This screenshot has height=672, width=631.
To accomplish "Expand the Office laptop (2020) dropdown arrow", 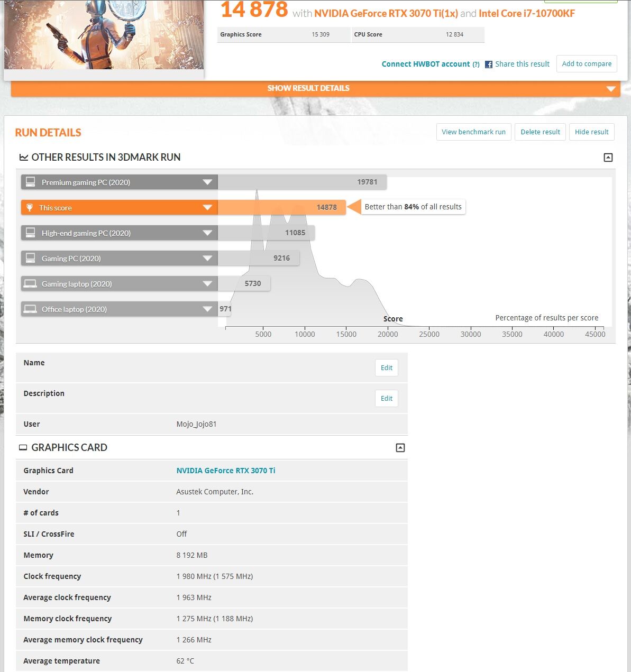I will click(x=207, y=309).
